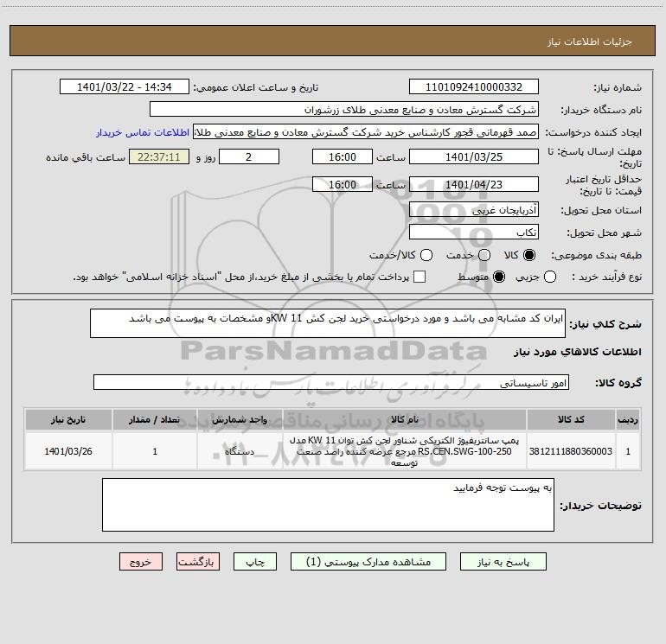666x644 pixels.
Task: Choose جزیی purchase process radio
Action: (x=550, y=277)
